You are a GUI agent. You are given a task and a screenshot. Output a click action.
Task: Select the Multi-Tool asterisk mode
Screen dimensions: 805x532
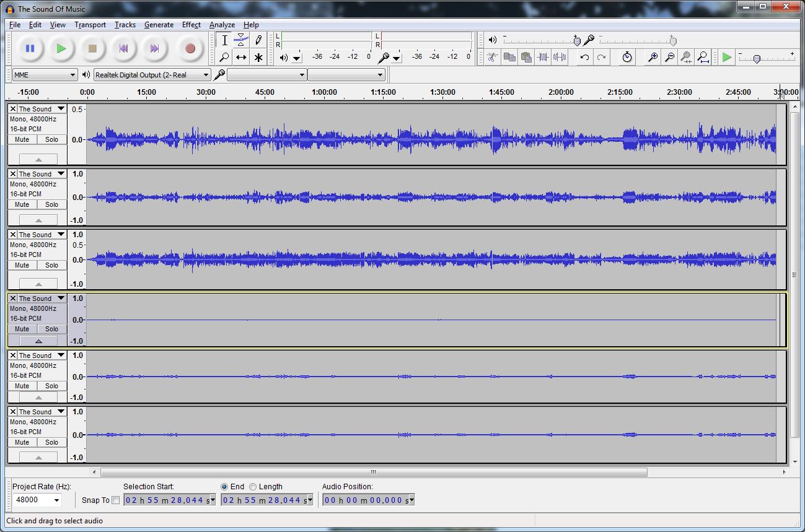click(x=258, y=57)
